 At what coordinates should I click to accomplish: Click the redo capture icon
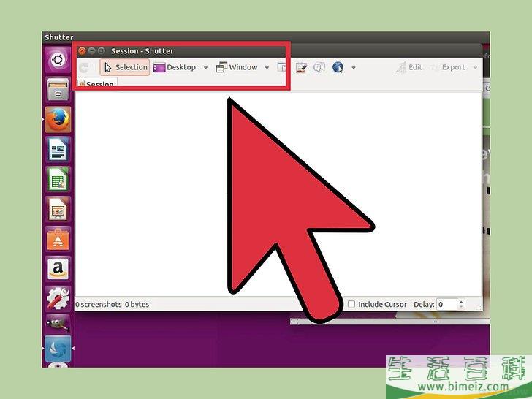point(83,68)
